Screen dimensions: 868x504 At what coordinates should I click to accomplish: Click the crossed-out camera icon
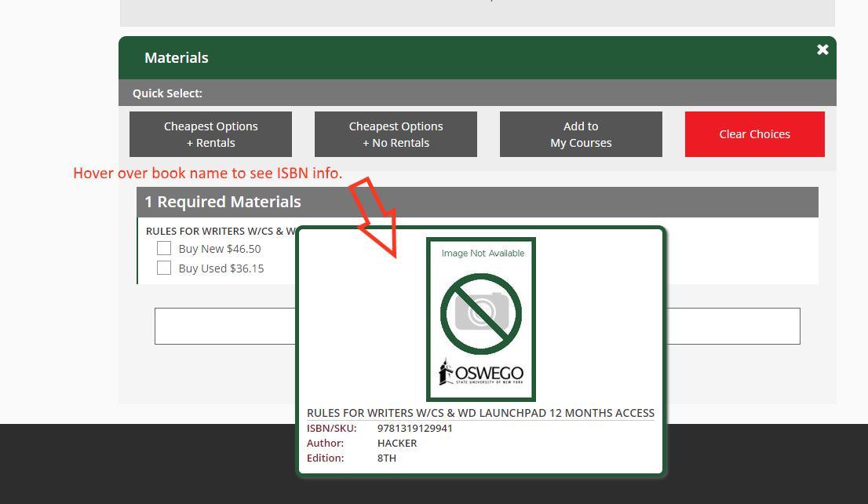point(480,312)
